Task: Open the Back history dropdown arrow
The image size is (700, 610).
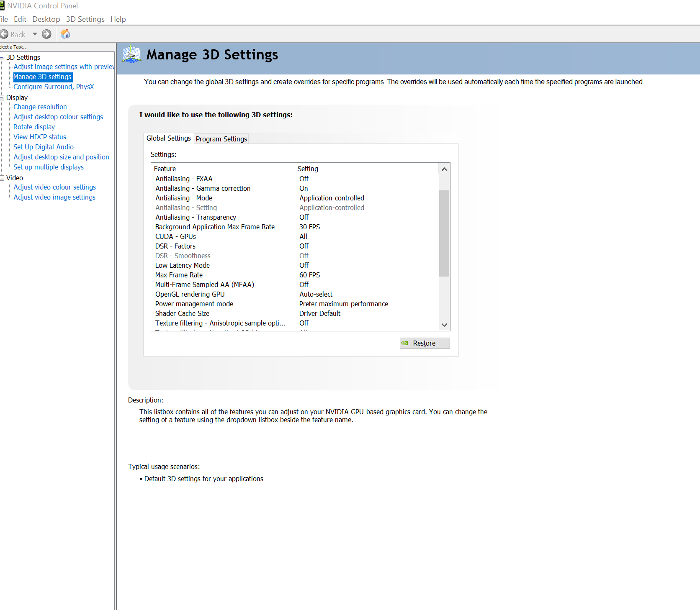Action: [35, 34]
